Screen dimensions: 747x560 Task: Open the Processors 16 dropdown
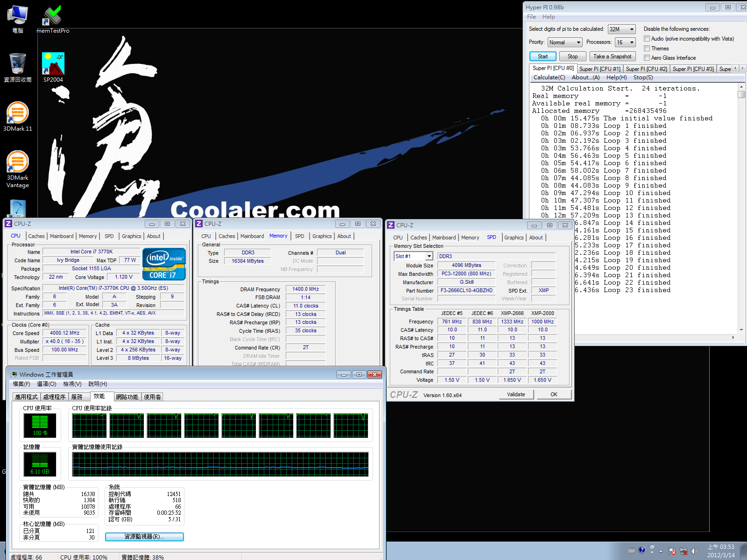(626, 42)
